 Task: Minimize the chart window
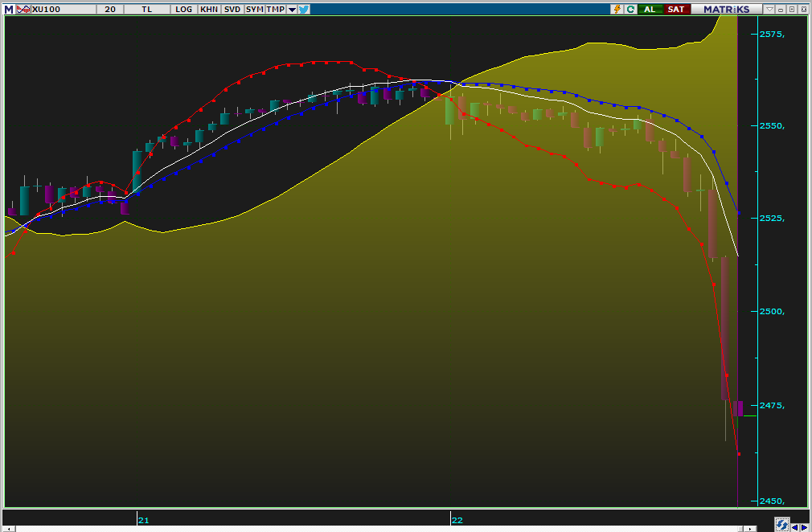(x=781, y=10)
